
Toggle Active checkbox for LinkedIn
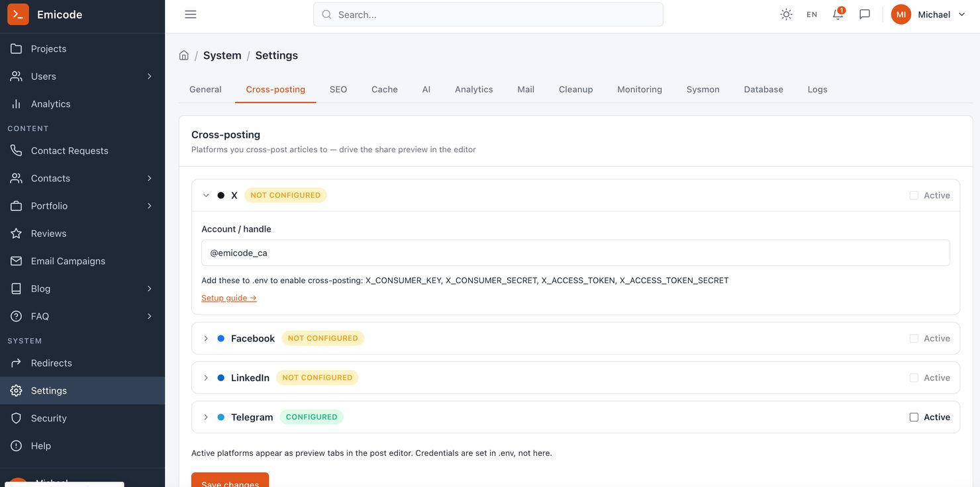coord(914,378)
